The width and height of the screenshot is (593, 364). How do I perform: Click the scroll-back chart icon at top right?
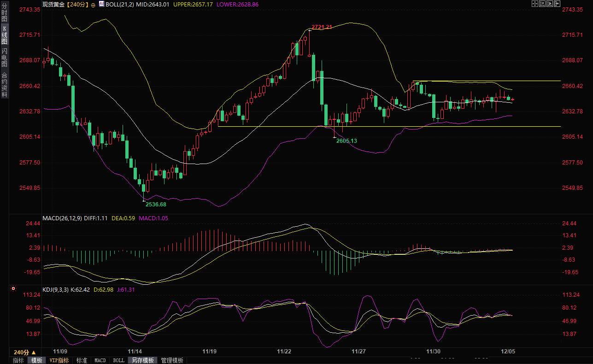click(x=542, y=4)
